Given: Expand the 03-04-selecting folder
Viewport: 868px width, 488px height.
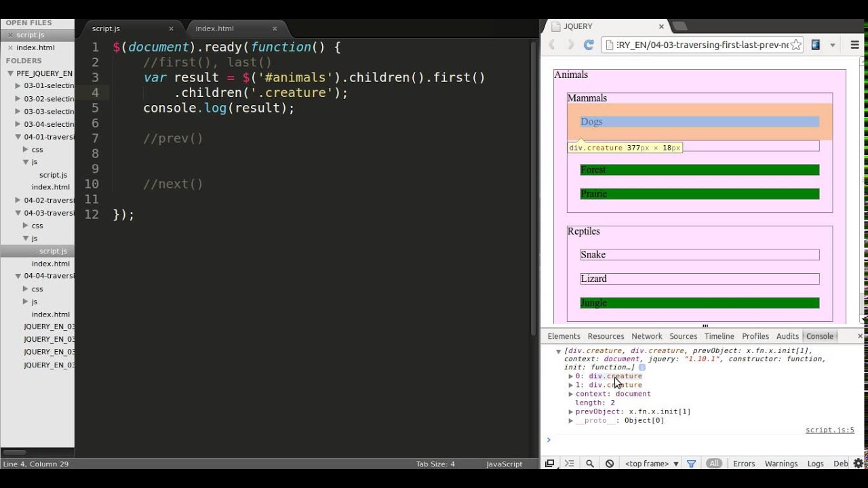Looking at the screenshot, I should click(18, 124).
